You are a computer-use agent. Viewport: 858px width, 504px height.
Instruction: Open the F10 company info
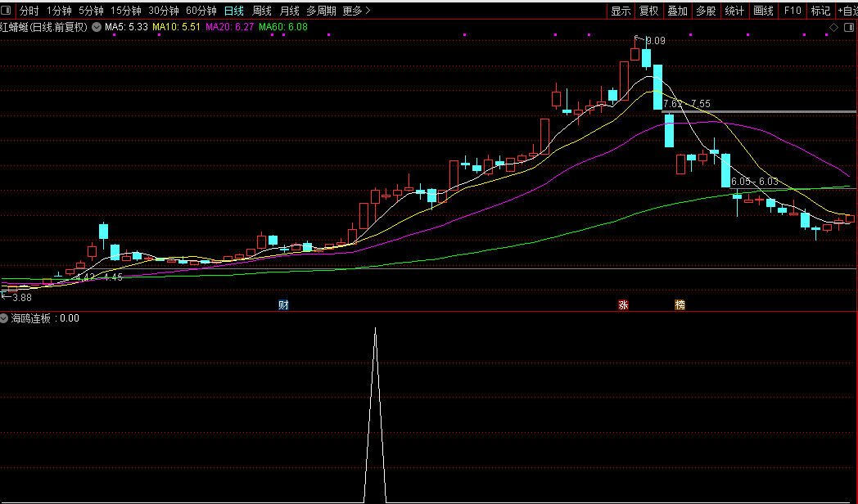[793, 11]
